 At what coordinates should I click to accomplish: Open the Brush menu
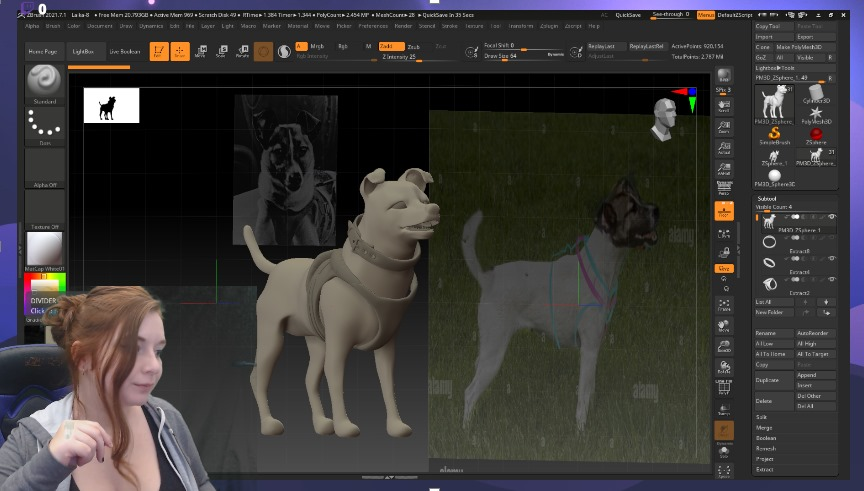pyautogui.click(x=53, y=26)
